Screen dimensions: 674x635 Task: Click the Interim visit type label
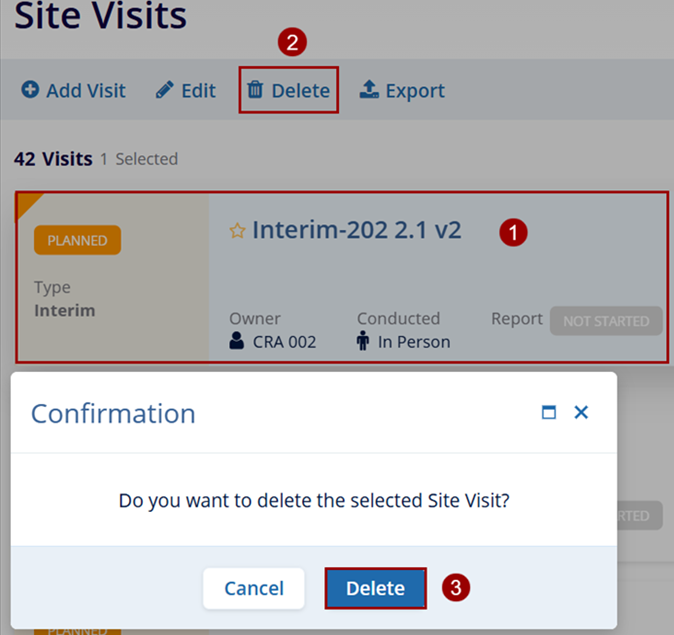coord(65,310)
